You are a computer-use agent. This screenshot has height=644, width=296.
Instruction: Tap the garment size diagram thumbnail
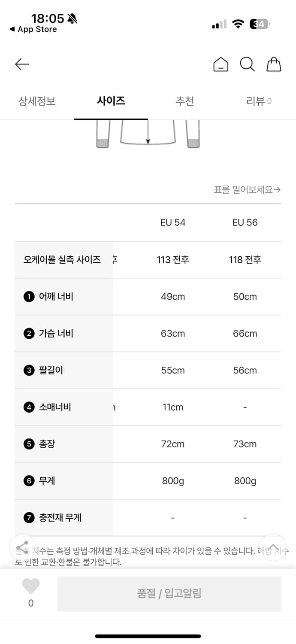148,134
